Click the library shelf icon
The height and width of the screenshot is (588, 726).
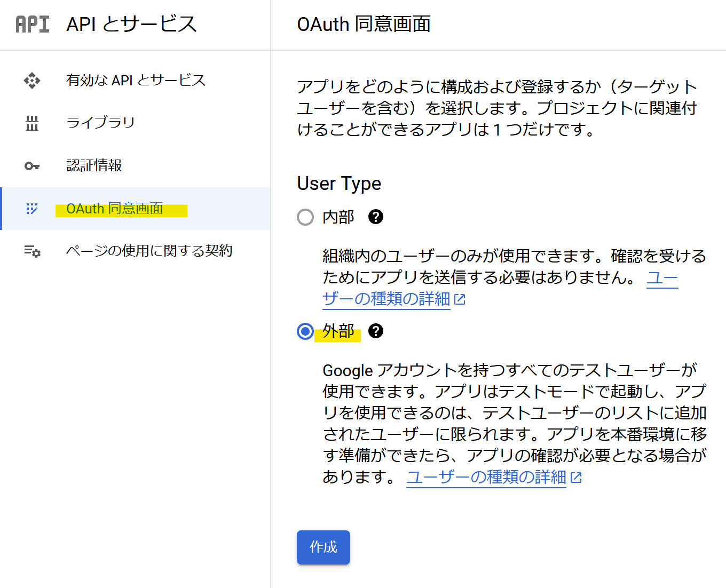click(x=32, y=123)
